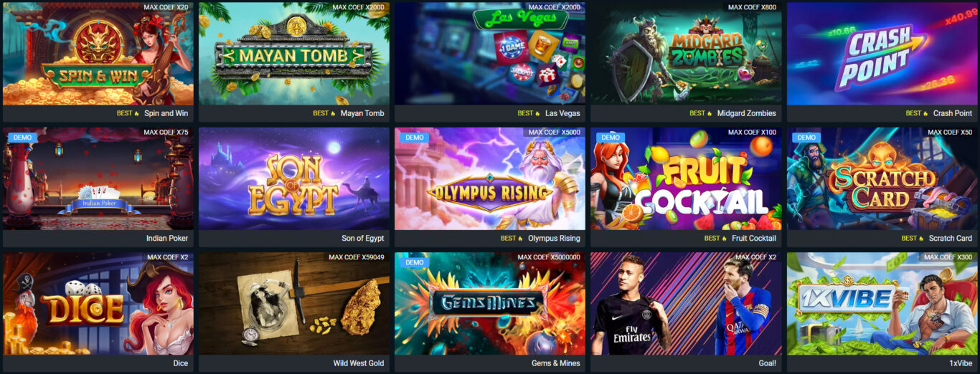The width and height of the screenshot is (980, 374).
Task: Click the BEST flame icon beside Mayan Tomb
Action: [333, 113]
